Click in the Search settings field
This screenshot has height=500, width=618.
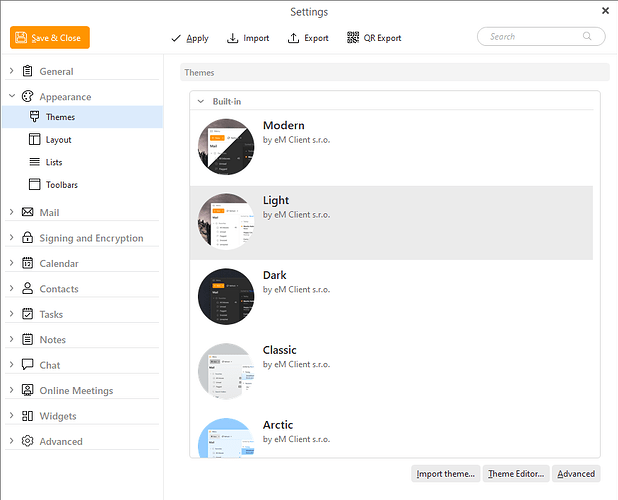pos(541,36)
